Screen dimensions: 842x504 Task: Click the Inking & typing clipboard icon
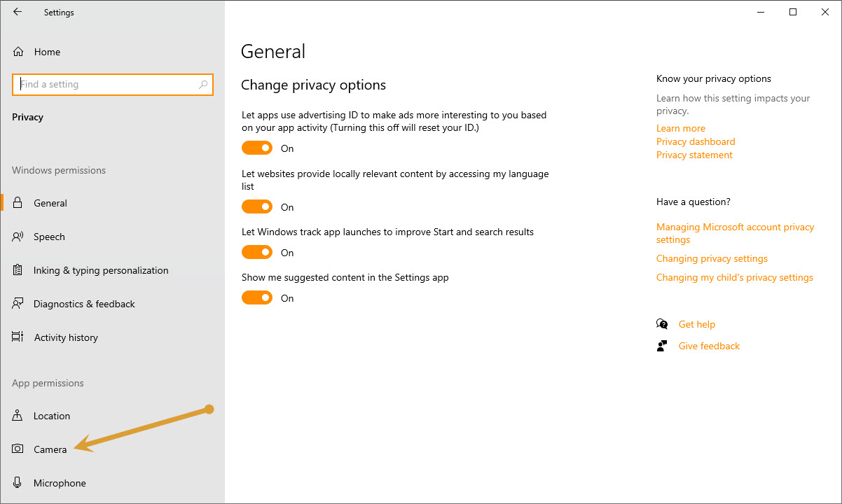(x=18, y=270)
